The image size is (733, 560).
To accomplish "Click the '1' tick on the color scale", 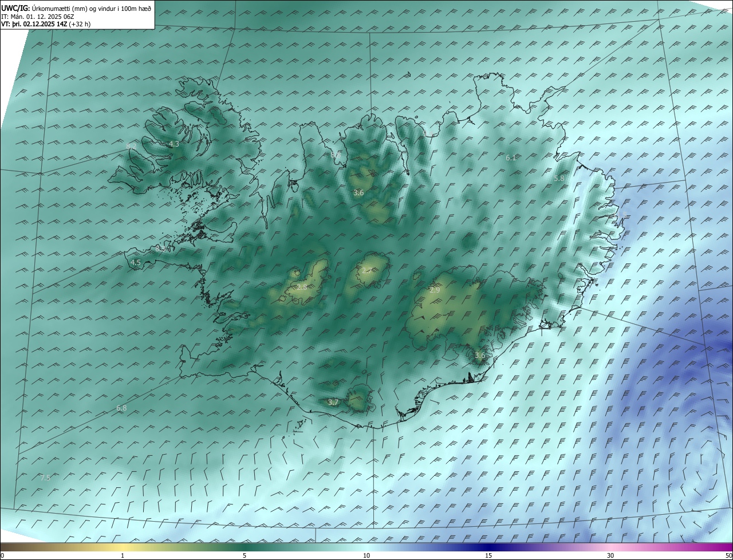I will pos(123,555).
